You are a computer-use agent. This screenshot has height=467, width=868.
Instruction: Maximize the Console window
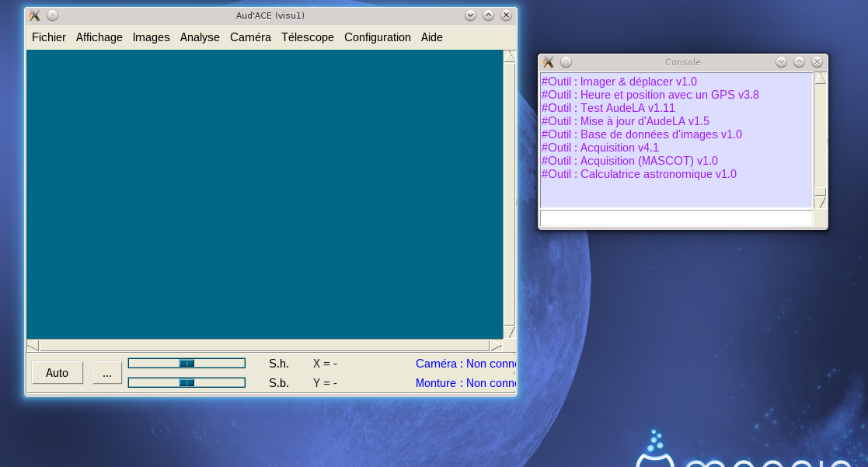coord(799,62)
